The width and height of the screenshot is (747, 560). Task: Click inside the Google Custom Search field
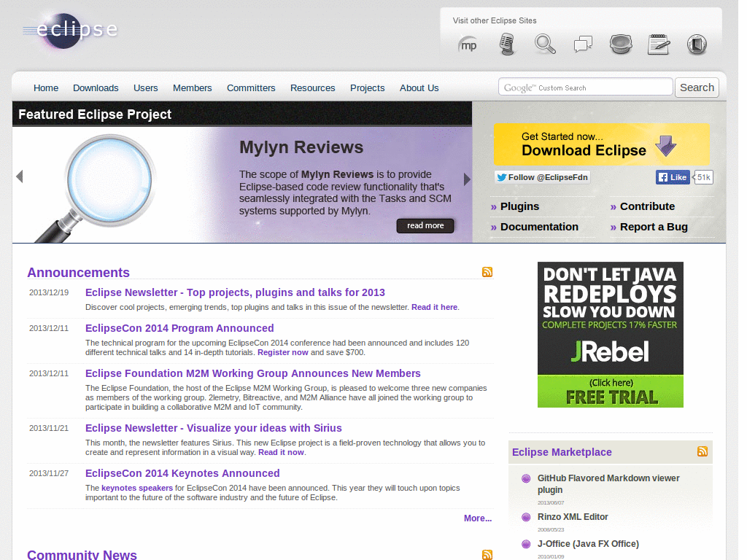click(x=585, y=87)
